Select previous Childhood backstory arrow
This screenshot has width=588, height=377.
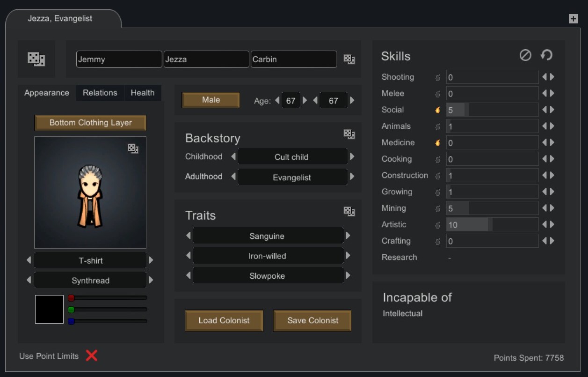[x=233, y=157]
